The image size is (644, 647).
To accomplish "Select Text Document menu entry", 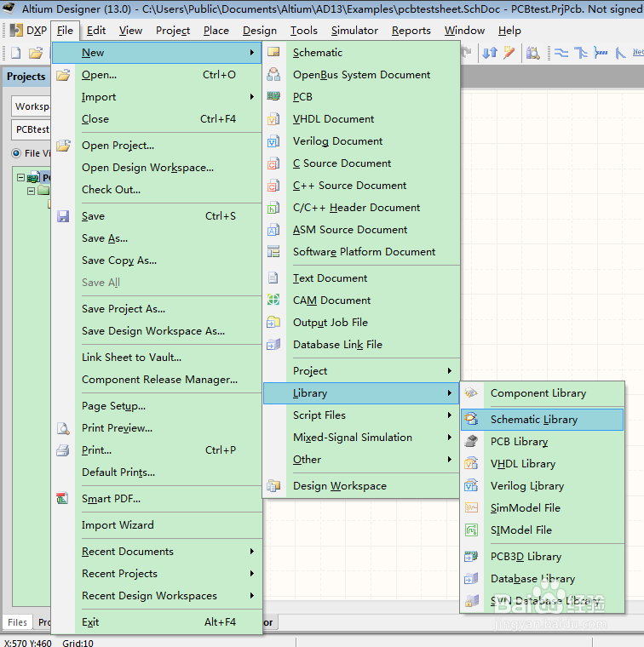I will point(362,278).
